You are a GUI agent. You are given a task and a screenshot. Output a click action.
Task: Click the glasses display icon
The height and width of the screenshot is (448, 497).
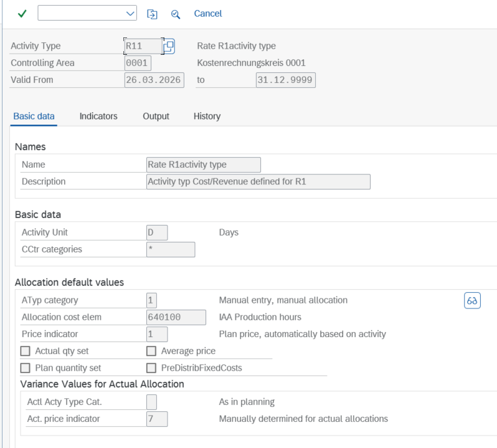(472, 300)
